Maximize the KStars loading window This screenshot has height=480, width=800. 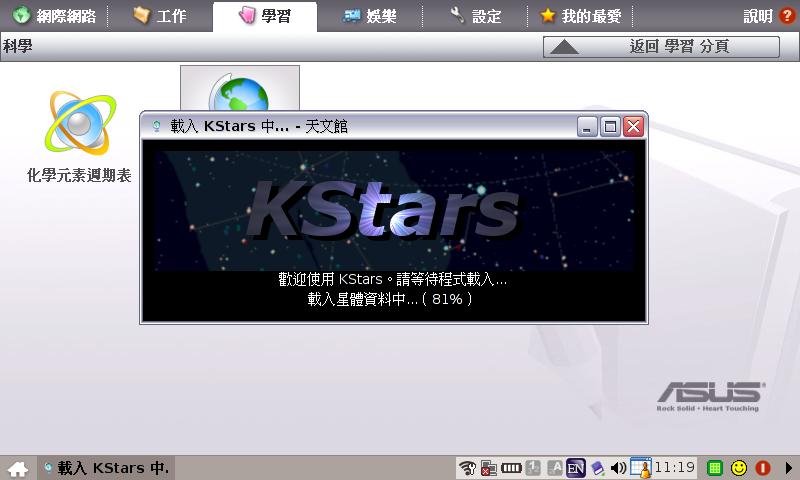610,127
